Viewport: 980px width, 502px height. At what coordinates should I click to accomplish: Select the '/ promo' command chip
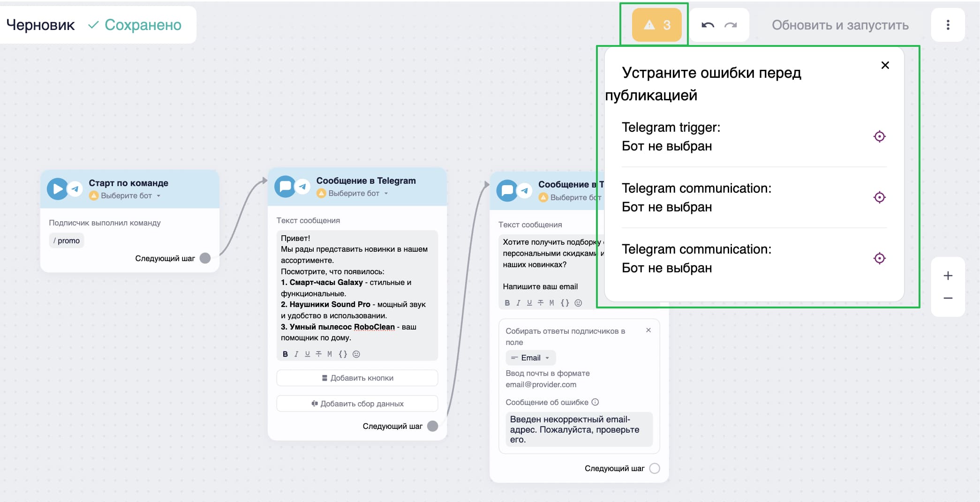click(x=67, y=240)
